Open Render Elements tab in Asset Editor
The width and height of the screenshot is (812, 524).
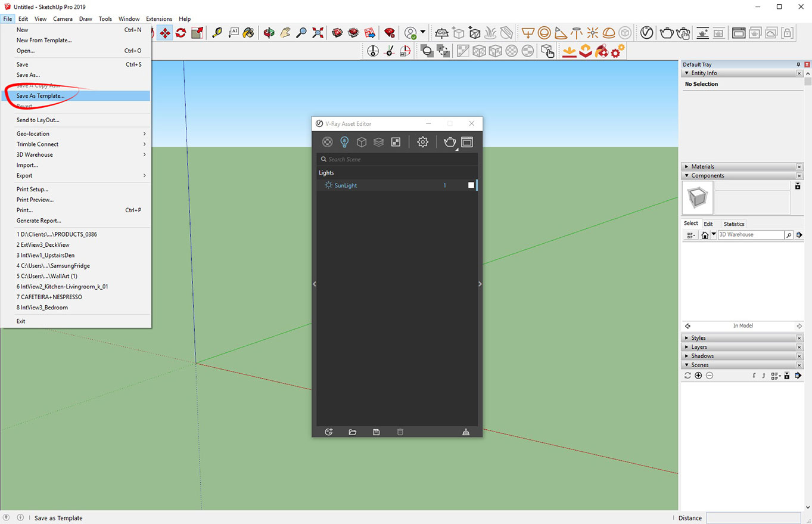point(378,142)
